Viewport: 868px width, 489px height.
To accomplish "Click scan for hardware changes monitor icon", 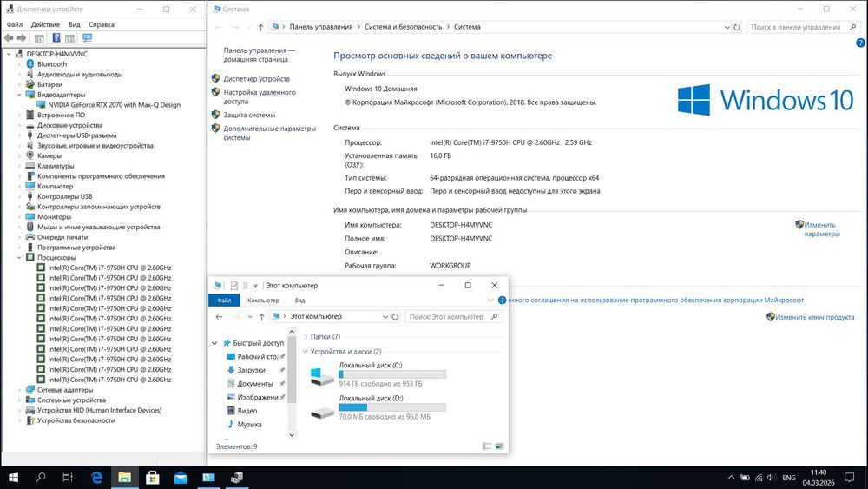I will pos(87,37).
